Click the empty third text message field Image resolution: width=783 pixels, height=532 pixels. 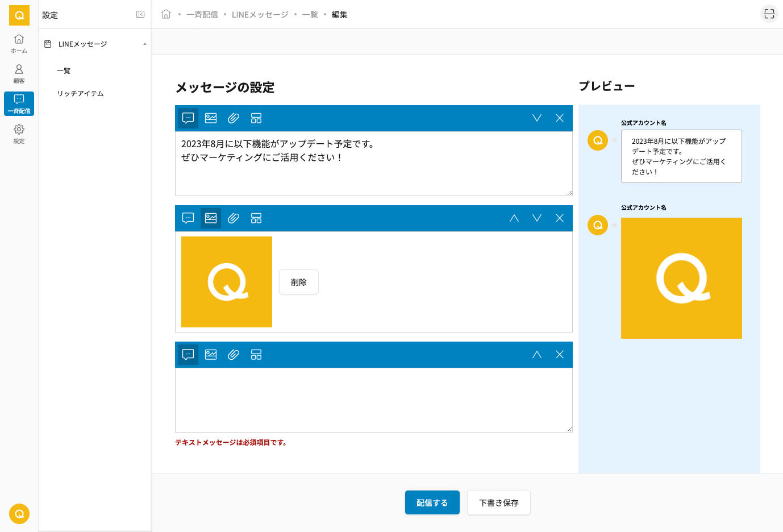click(373, 400)
